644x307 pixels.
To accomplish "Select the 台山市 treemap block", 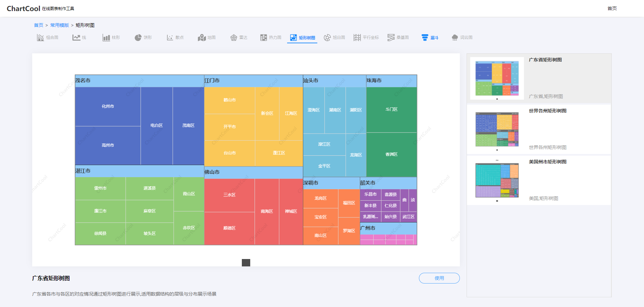I will point(229,153).
